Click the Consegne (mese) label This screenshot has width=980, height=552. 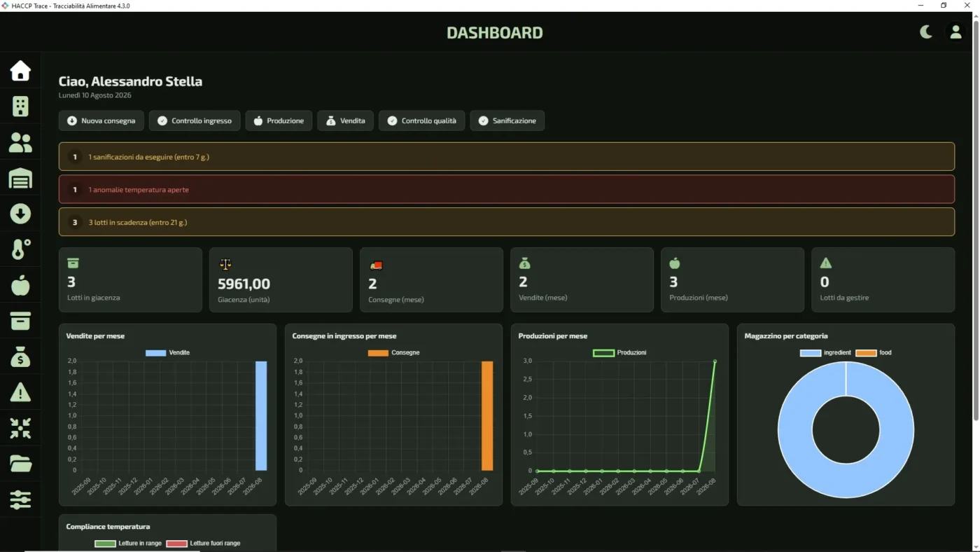click(396, 300)
